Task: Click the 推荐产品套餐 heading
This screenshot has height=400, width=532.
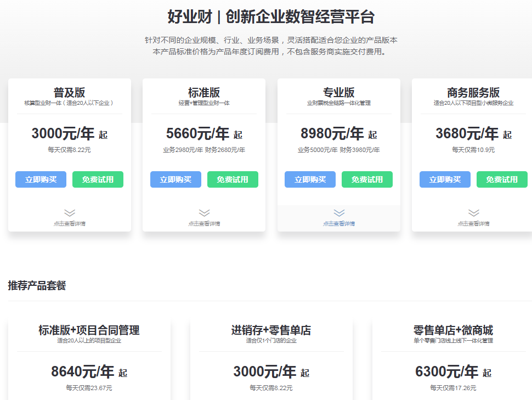Action: (37, 285)
